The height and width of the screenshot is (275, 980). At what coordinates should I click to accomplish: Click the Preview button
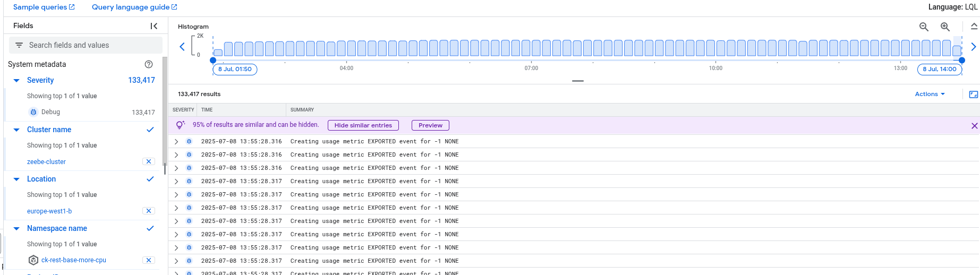[430, 125]
